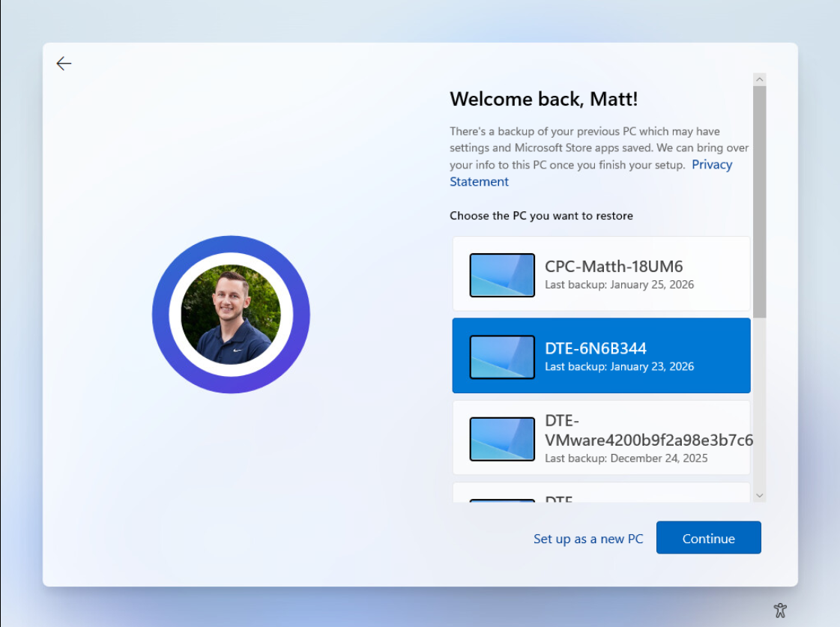Select the CPC-Matth-18UM6 backup name
The image size is (840, 627).
(x=614, y=266)
